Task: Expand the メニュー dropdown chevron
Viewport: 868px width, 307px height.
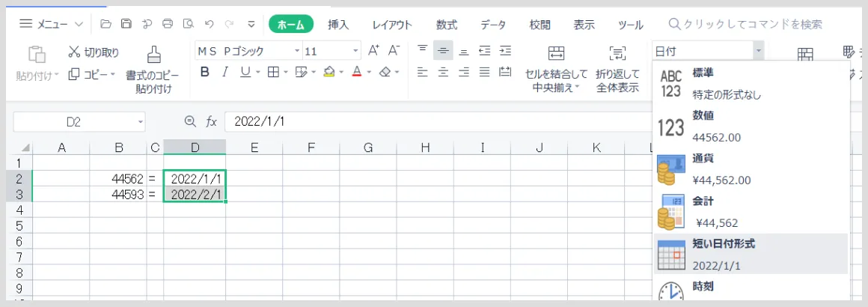Action: (79, 25)
